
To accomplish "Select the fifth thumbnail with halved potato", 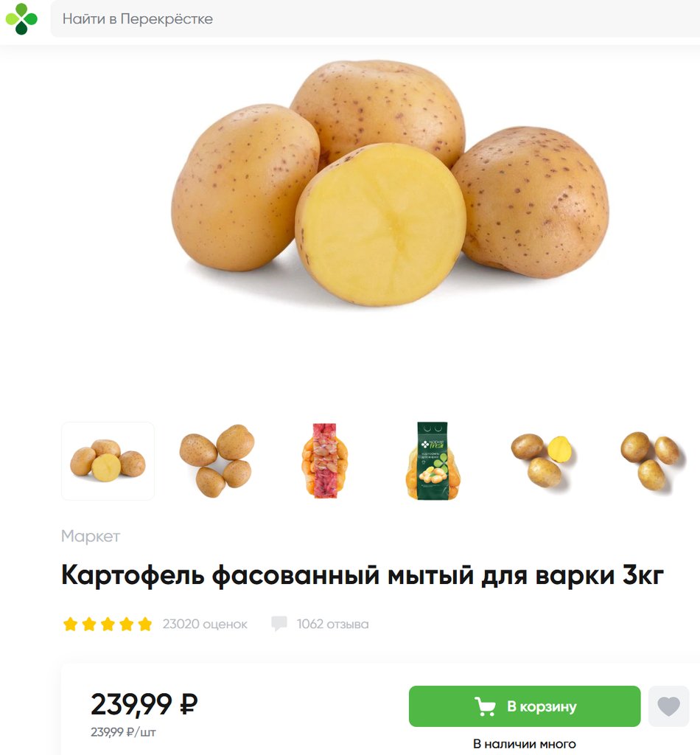I will pyautogui.click(x=542, y=461).
